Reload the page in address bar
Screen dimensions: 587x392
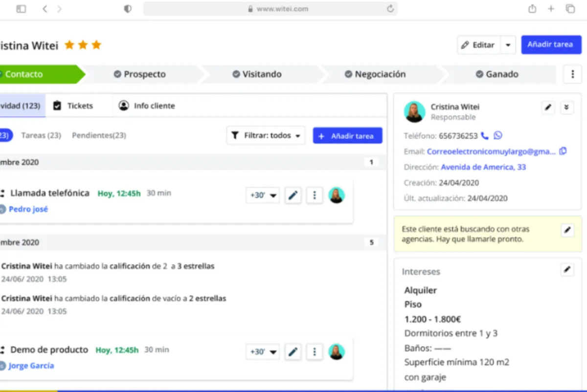(390, 9)
